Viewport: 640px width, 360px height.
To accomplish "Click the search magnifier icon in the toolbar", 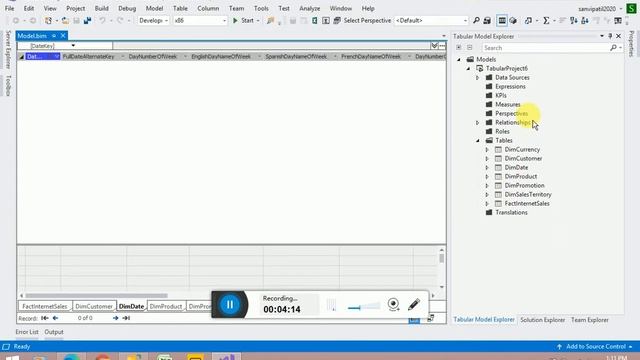I will tap(476, 20).
